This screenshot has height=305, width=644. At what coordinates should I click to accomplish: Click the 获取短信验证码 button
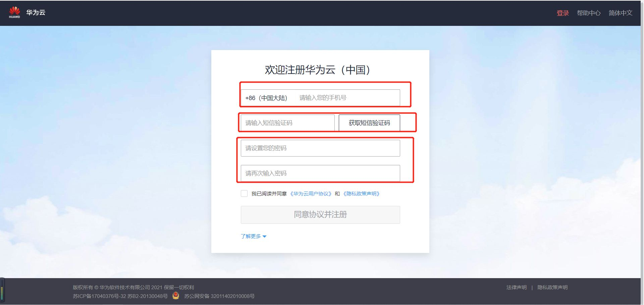369,123
